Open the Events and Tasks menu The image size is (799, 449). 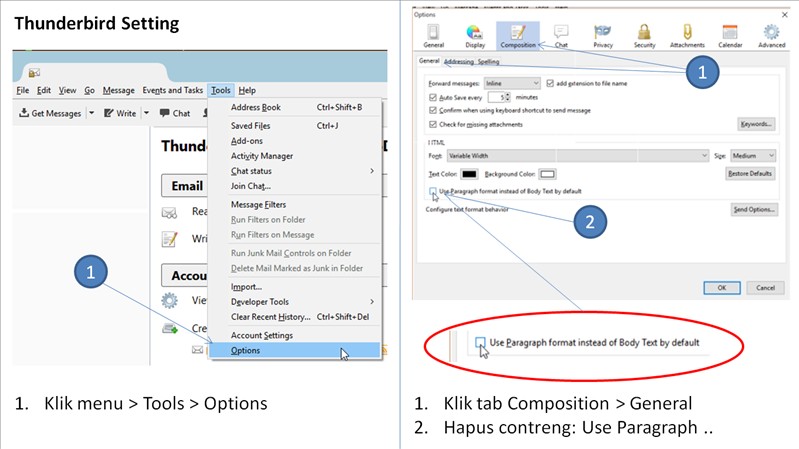click(x=173, y=90)
